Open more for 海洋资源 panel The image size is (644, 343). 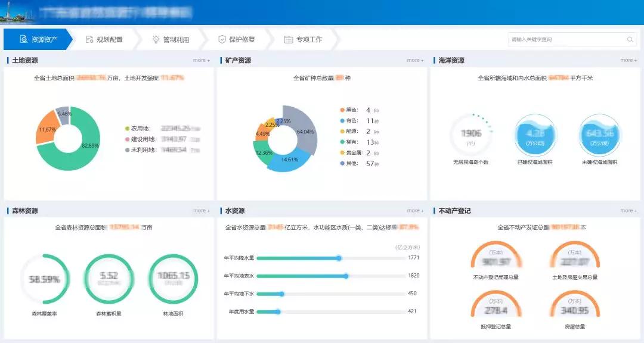628,60
